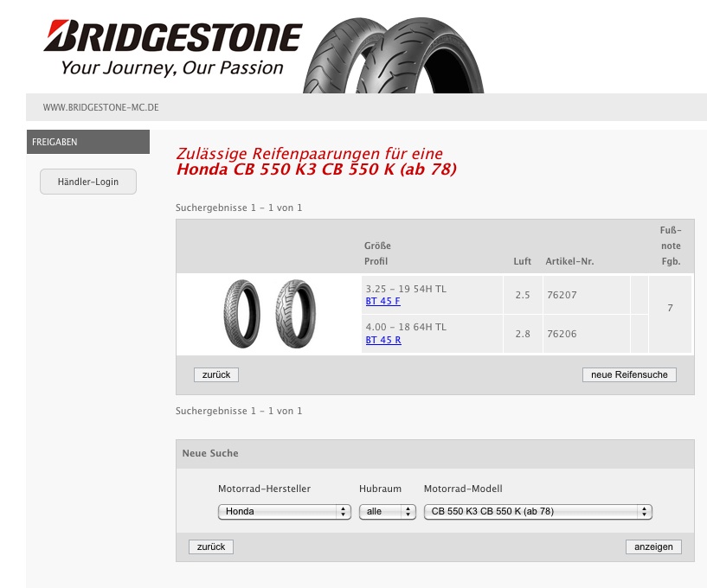Open the Händler-Login button
707x588 pixels.
tap(88, 182)
